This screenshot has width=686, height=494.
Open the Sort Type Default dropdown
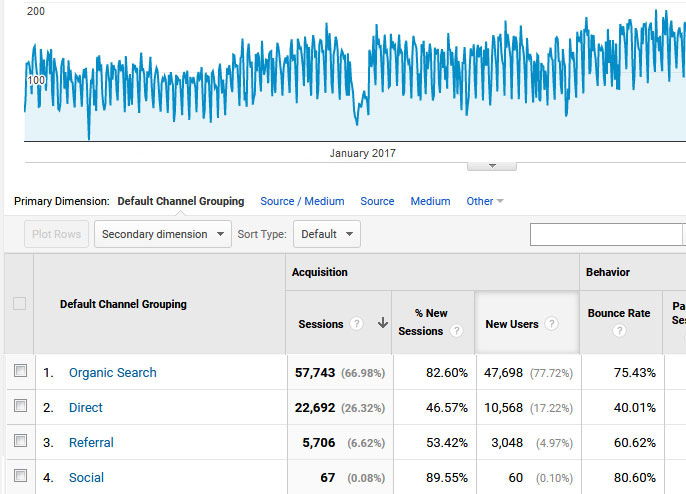327,234
